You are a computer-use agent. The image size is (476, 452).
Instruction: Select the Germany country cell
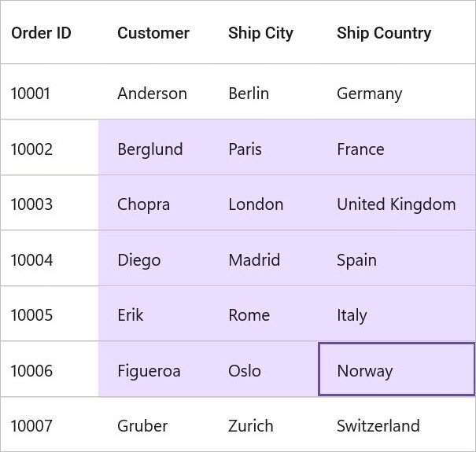[x=397, y=92]
